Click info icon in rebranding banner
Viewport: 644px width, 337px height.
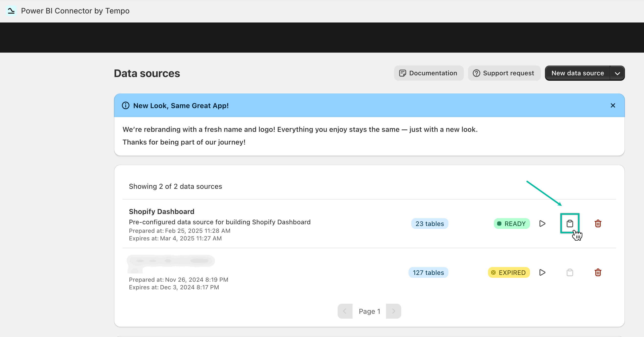coord(125,105)
